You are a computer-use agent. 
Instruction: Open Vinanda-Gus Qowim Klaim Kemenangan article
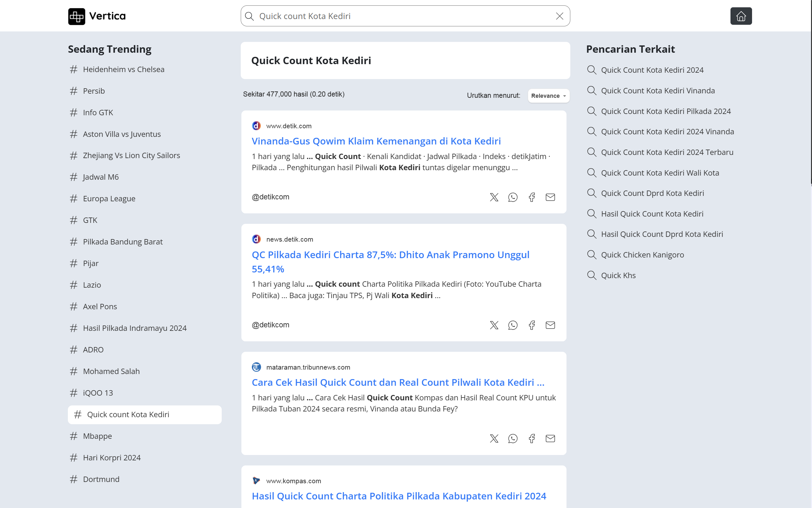[x=376, y=141]
